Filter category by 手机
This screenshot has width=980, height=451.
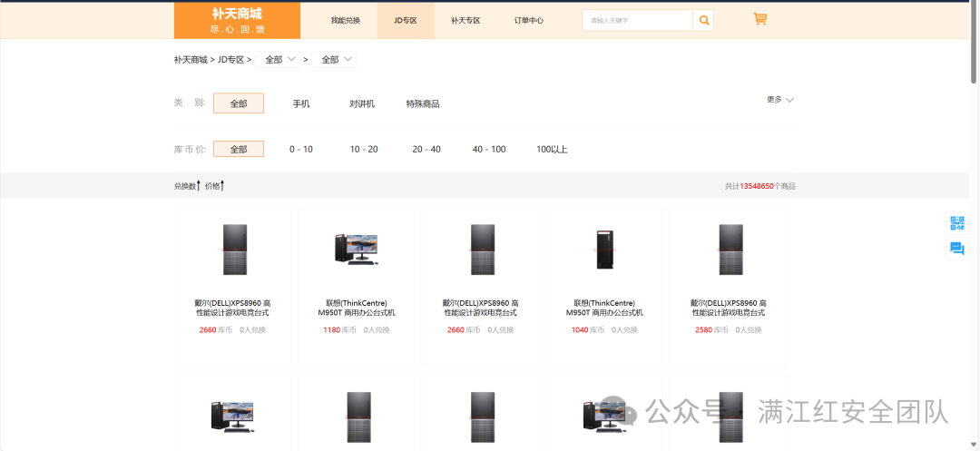pos(301,103)
